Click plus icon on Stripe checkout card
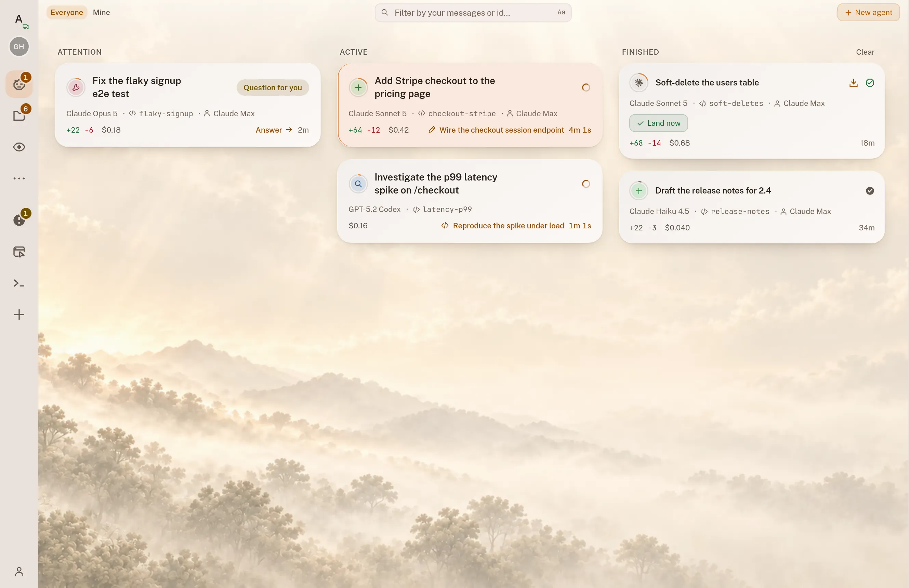 [x=358, y=88]
